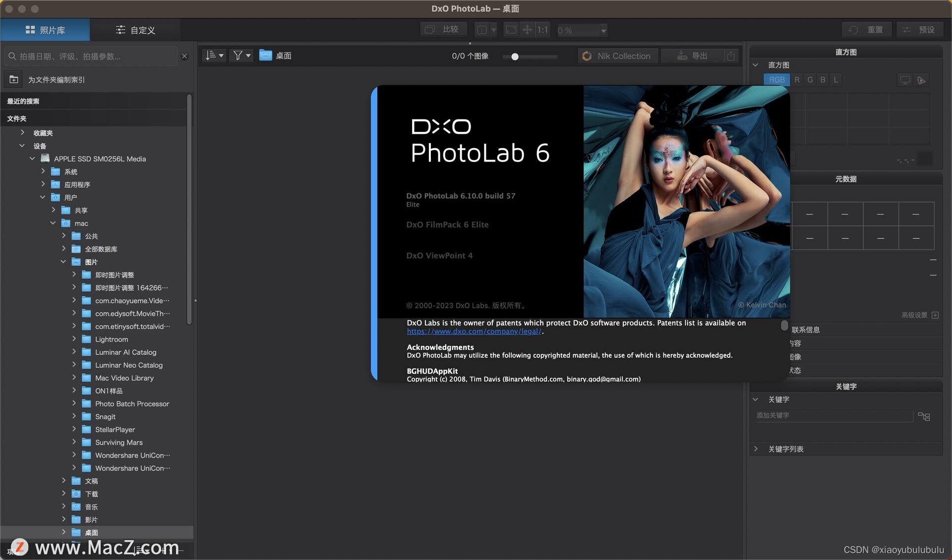952x560 pixels.
Task: Collapse the 设备 tree node
Action: 22,146
